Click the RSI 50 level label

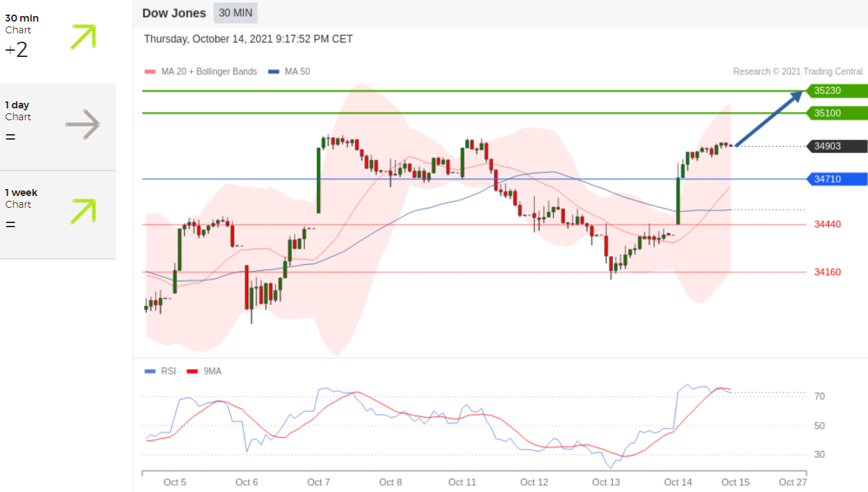click(819, 425)
